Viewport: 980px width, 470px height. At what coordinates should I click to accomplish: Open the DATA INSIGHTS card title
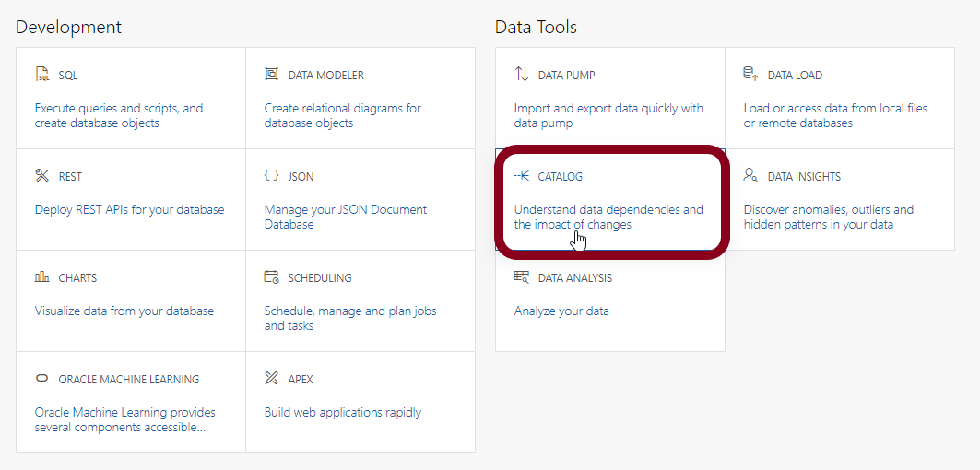(805, 177)
